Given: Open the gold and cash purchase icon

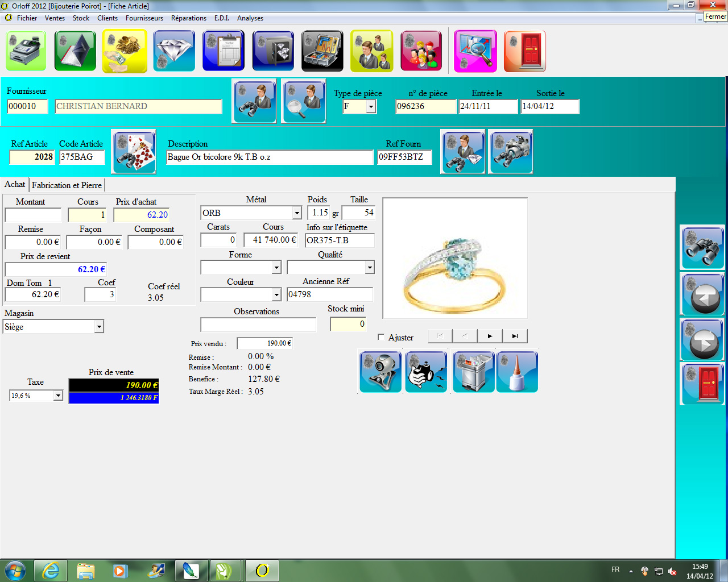Looking at the screenshot, I should (125, 51).
